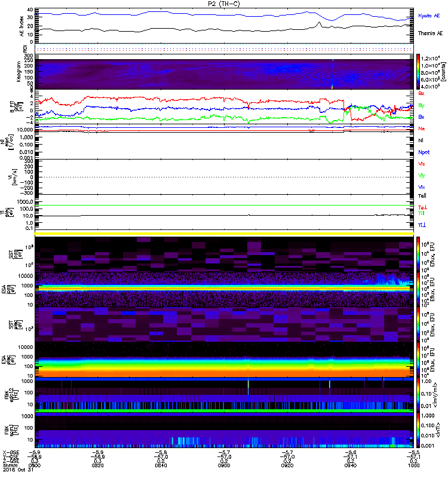Click the red Bz legend label
This screenshot has width=448, height=478.
[x=421, y=93]
